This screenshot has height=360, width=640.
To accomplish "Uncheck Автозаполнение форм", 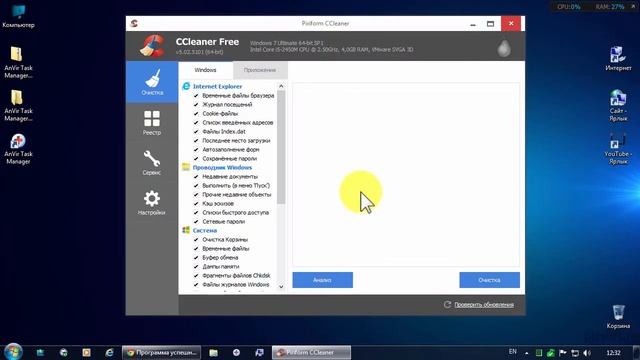I will pos(196,149).
